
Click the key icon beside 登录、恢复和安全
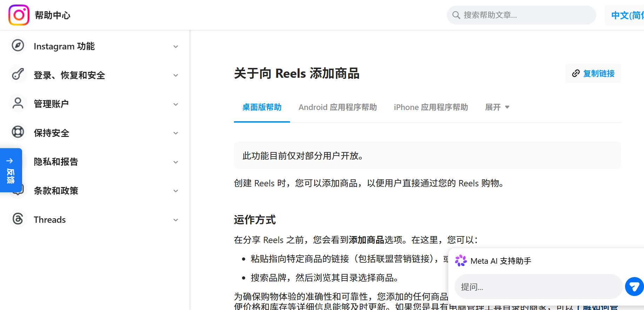18,74
